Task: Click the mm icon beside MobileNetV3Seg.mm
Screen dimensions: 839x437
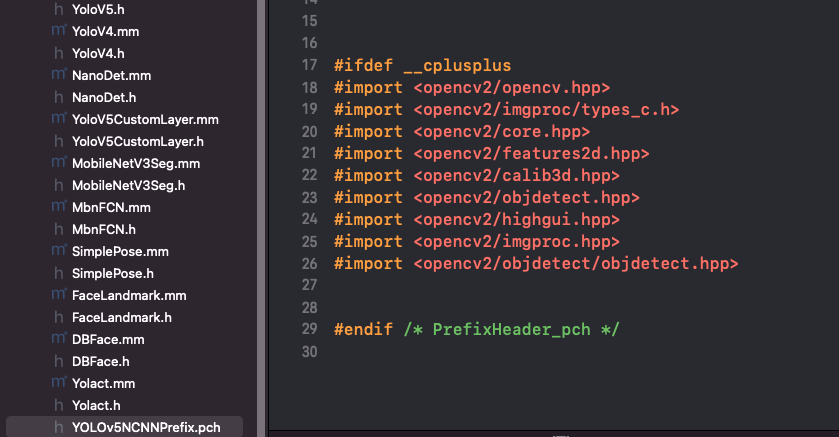Action: (x=59, y=162)
